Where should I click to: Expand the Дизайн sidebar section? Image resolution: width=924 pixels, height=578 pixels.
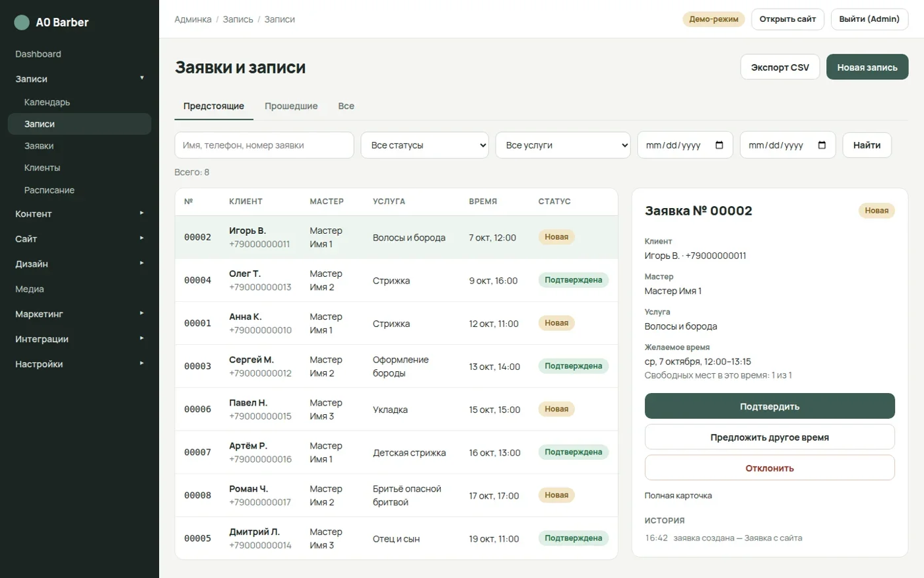click(79, 264)
